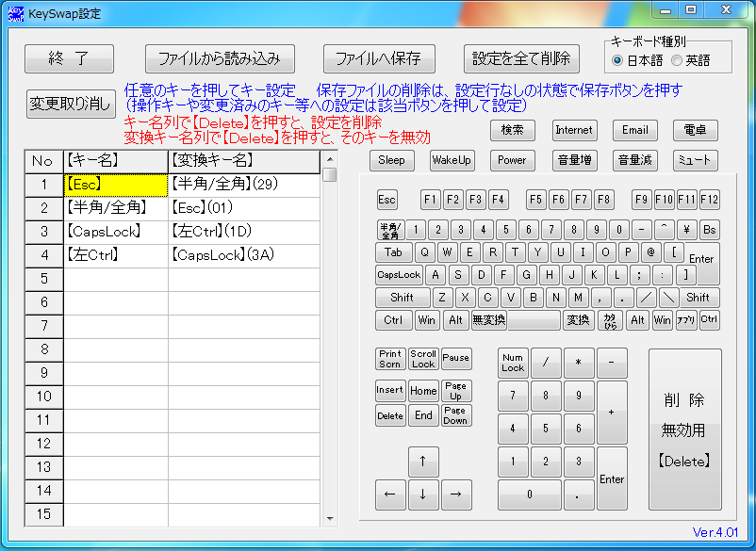Click the Scroll Lock key

[423, 359]
